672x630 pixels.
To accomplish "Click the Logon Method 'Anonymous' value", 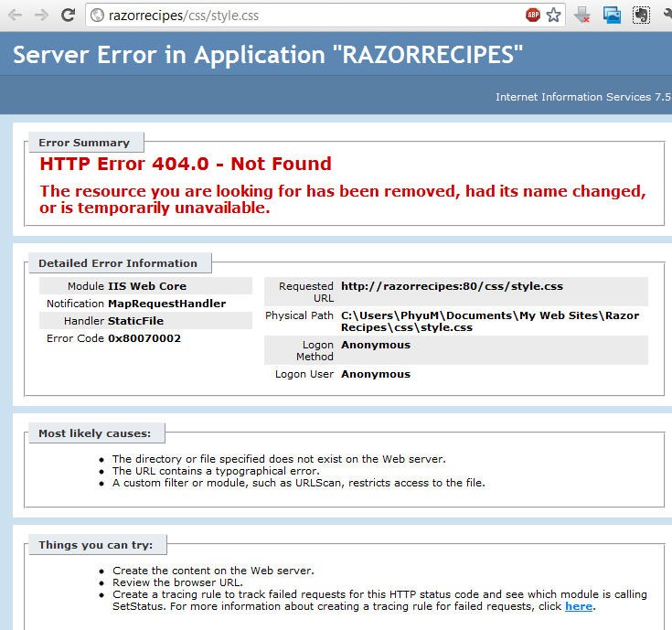I will (x=376, y=345).
